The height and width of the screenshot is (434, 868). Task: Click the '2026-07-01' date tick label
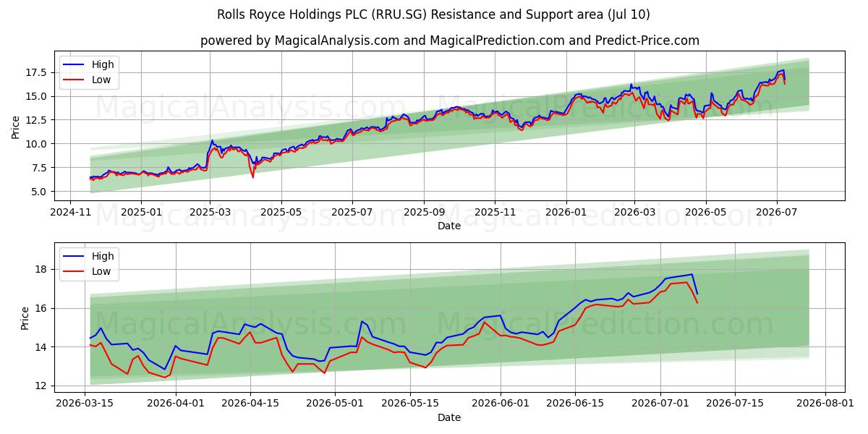[x=660, y=404]
